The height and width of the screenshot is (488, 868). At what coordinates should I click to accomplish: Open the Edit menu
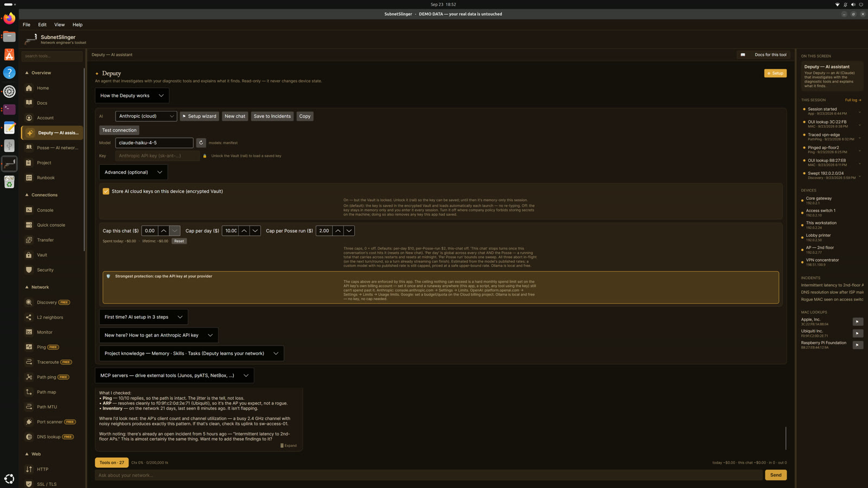point(42,24)
